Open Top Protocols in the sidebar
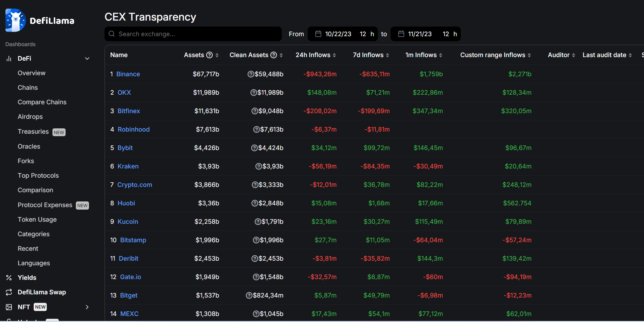This screenshot has width=644, height=322. pos(38,176)
